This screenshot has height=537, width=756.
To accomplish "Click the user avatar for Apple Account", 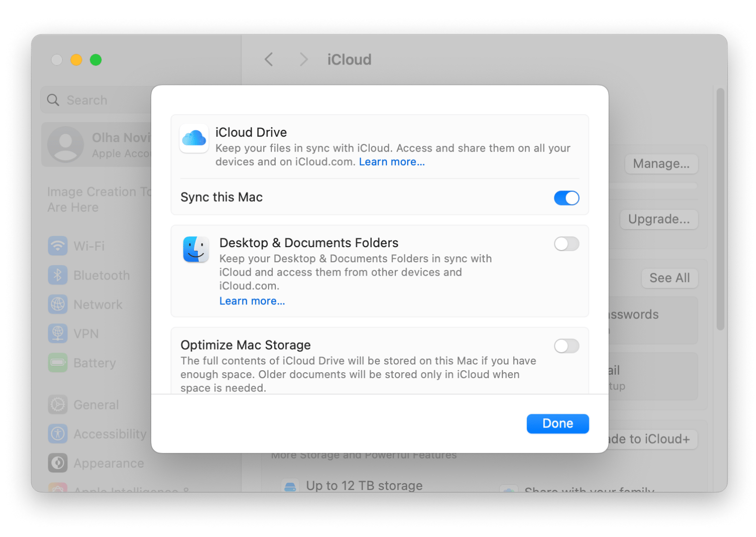I will pyautogui.click(x=65, y=144).
